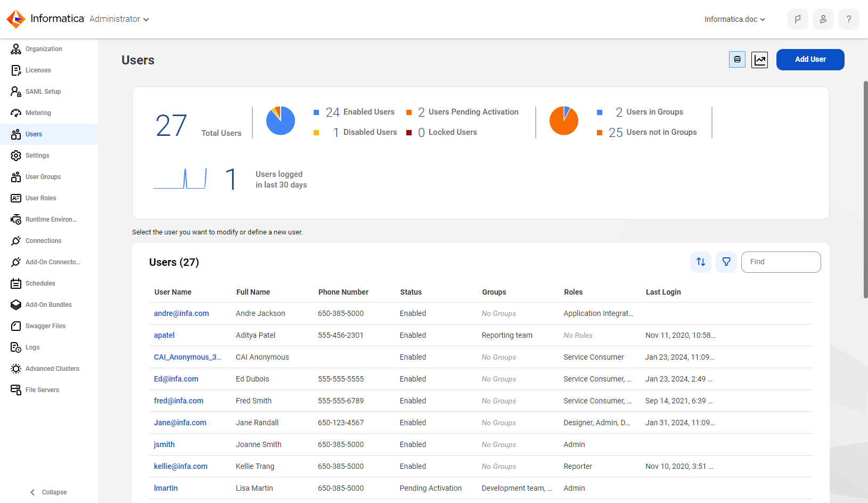This screenshot has height=503, width=868.
Task: Open Logs icon in sidebar
Action: pos(16,347)
